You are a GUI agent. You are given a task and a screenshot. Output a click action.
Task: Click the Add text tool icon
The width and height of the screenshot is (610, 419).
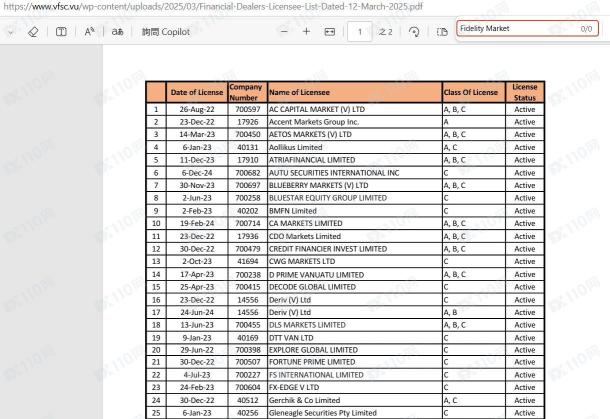[61, 32]
